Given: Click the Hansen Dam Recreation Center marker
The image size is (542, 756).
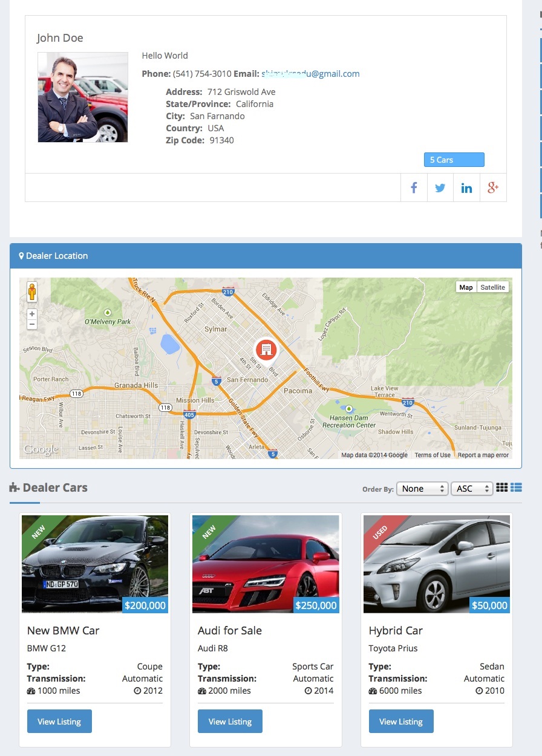Looking at the screenshot, I should tap(348, 409).
